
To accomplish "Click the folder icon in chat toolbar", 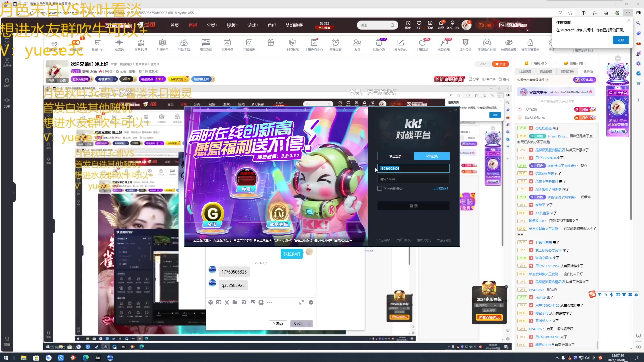I will click(x=235, y=302).
